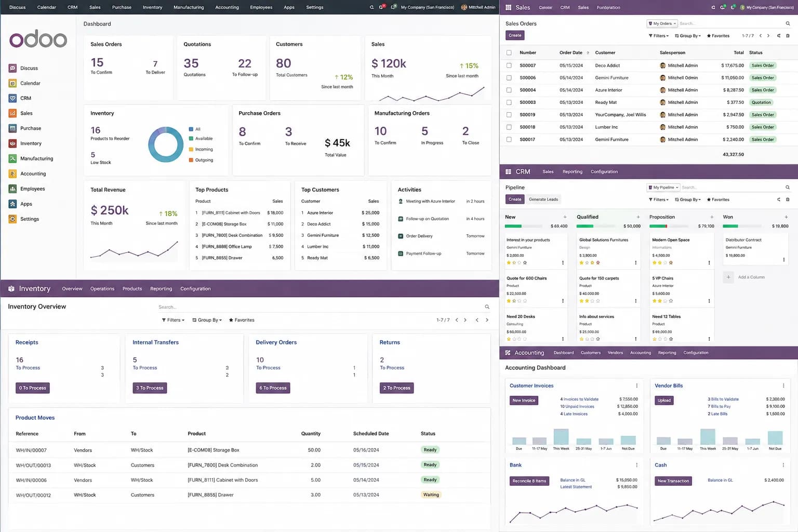Open Reporting menu in CRM window
Viewport: 798px width, 532px height.
click(x=572, y=171)
